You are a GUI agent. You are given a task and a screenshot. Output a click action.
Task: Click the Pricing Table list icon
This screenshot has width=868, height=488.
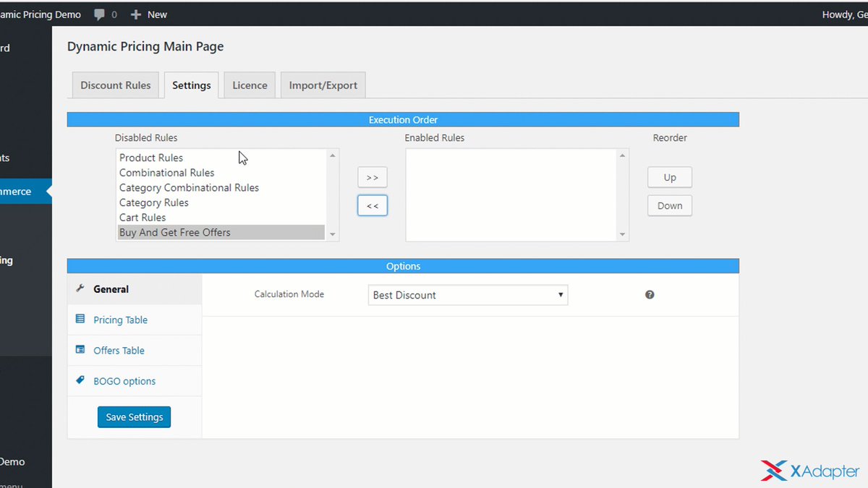click(80, 319)
